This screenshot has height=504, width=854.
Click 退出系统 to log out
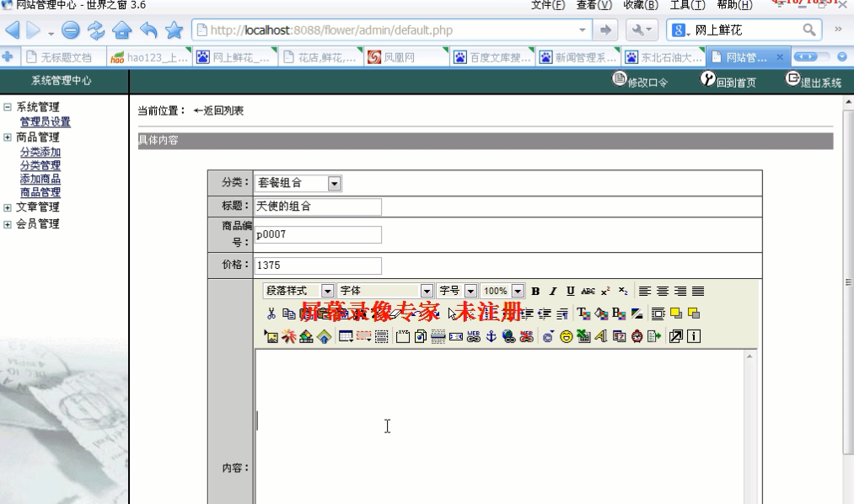(x=814, y=81)
